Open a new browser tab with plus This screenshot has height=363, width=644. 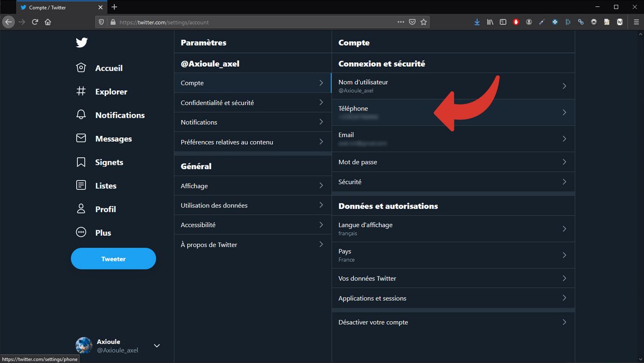[x=114, y=7]
